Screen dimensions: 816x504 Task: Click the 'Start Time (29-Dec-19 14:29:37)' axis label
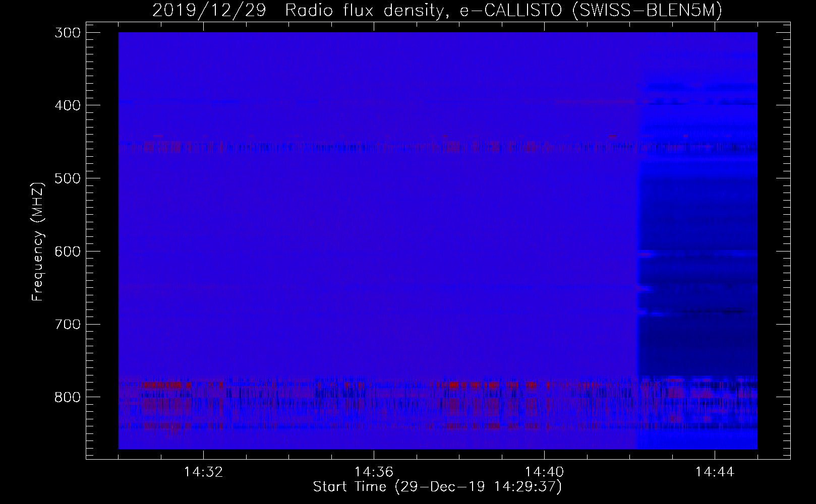[437, 487]
